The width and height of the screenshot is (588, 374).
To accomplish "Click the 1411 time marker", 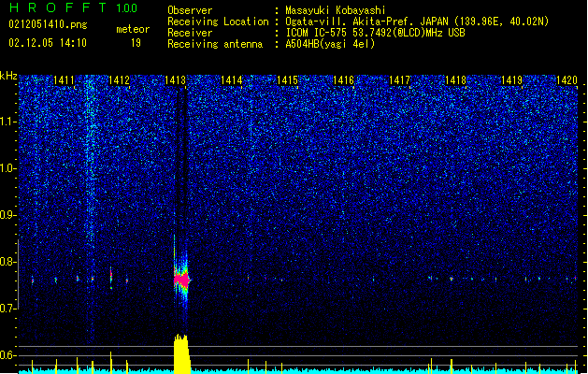I will click(64, 80).
